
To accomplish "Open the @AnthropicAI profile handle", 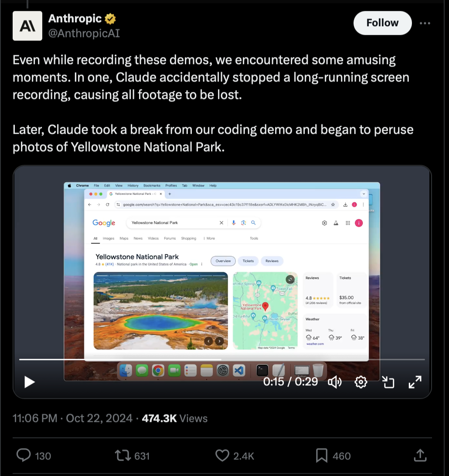I will pos(84,33).
